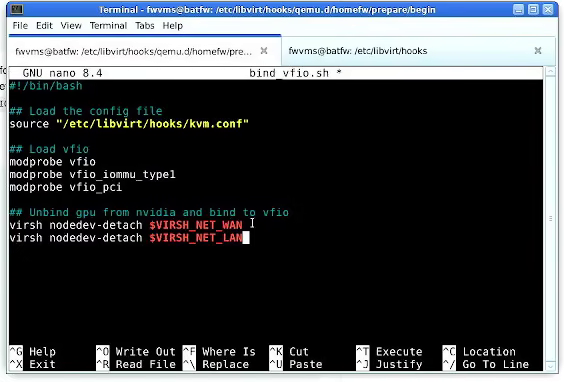Viewport: 564px width, 382px height.
Task: Click the ^R Read File shortcut
Action: point(136,364)
